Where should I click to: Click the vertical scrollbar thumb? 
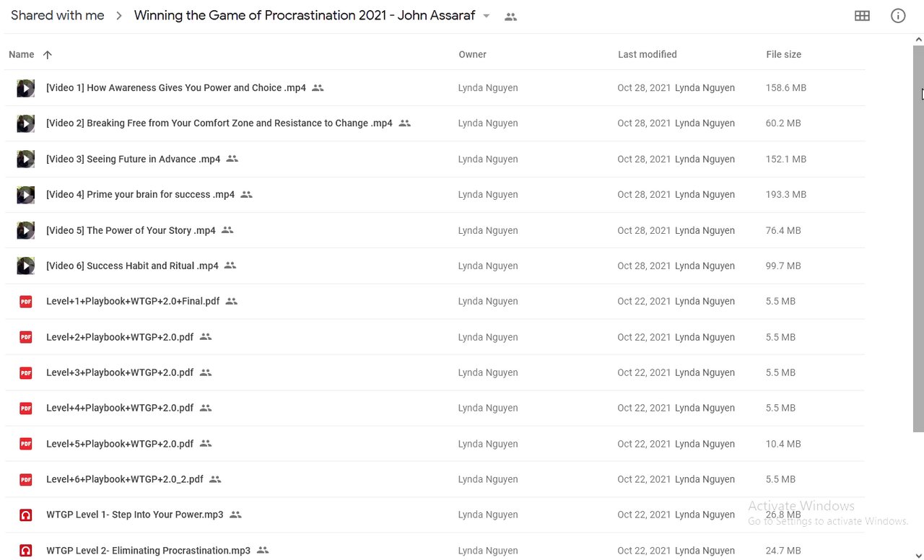(918, 238)
